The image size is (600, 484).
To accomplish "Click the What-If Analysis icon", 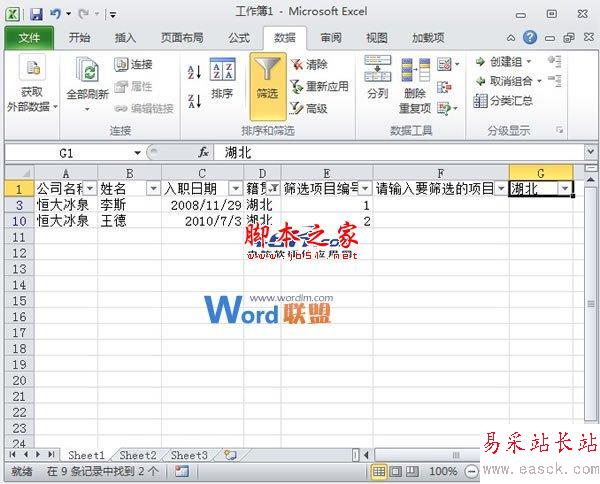I will 444,109.
